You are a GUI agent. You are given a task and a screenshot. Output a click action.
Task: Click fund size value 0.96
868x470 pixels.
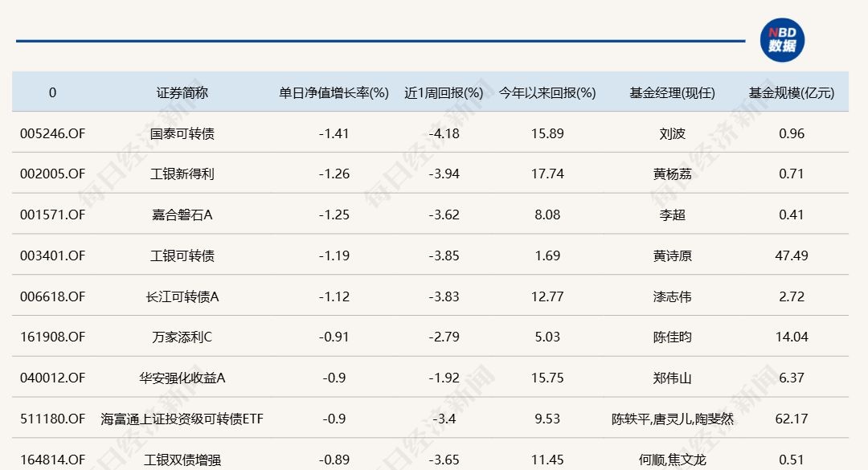pos(792,133)
